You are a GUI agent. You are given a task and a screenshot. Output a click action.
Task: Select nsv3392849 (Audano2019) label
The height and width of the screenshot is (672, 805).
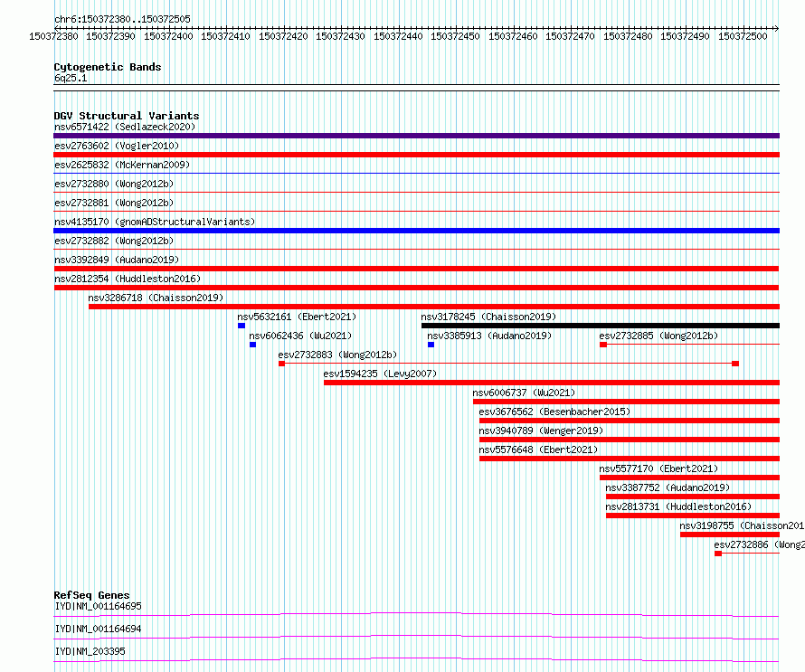coord(117,260)
